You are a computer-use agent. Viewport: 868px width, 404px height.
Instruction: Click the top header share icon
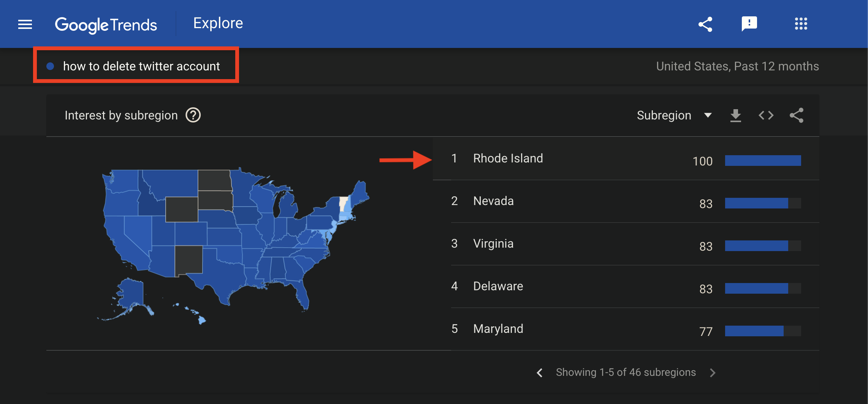[x=705, y=25]
